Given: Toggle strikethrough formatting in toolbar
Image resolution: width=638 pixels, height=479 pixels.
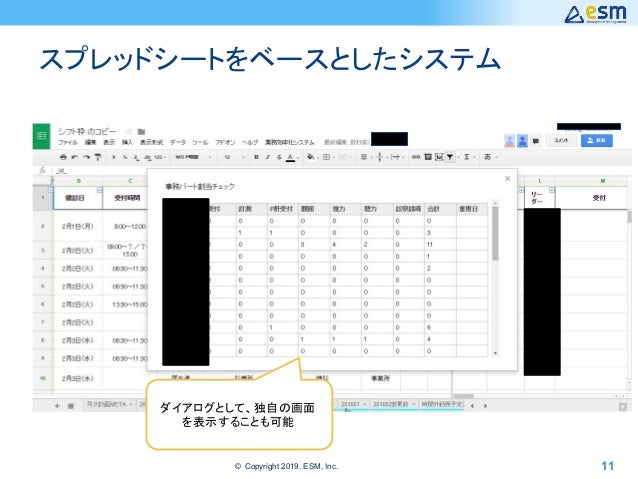Looking at the screenshot, I should (x=279, y=157).
